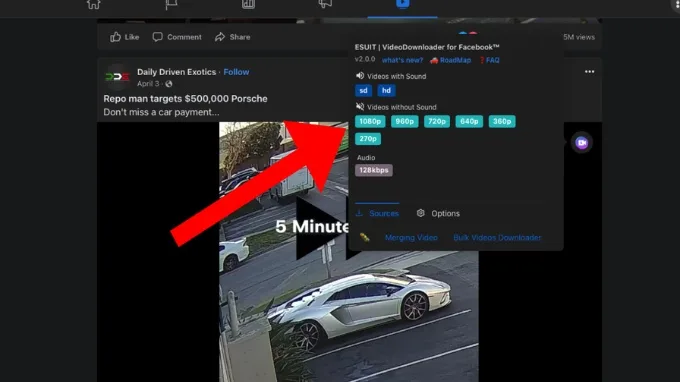The image size is (680, 382).
Task: Click the purple video downloader extension icon
Action: (582, 143)
